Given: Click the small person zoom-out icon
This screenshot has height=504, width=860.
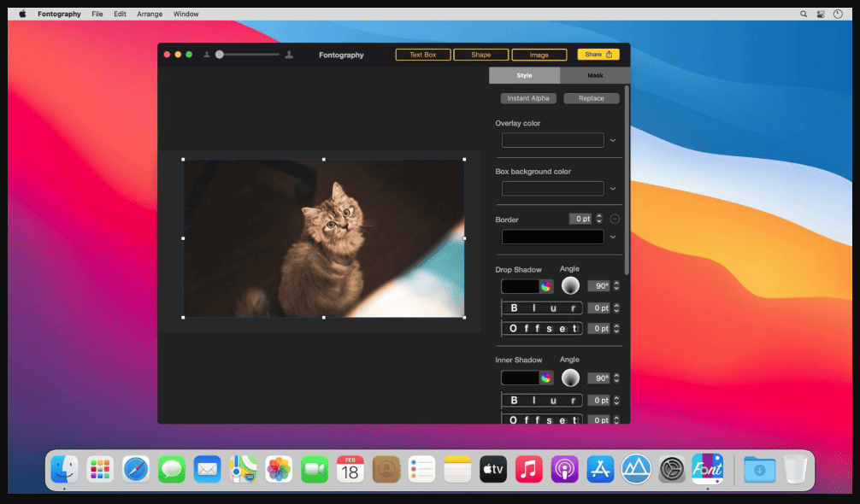Looking at the screenshot, I should pos(207,55).
